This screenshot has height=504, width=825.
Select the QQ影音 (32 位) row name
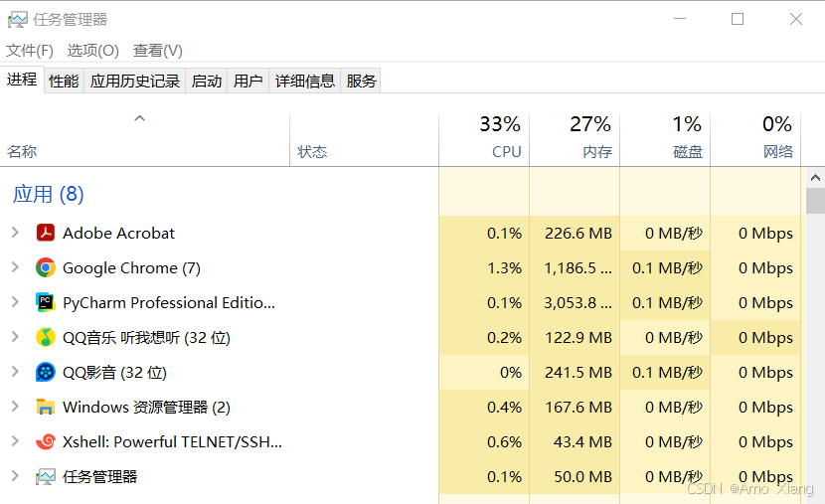(x=114, y=372)
